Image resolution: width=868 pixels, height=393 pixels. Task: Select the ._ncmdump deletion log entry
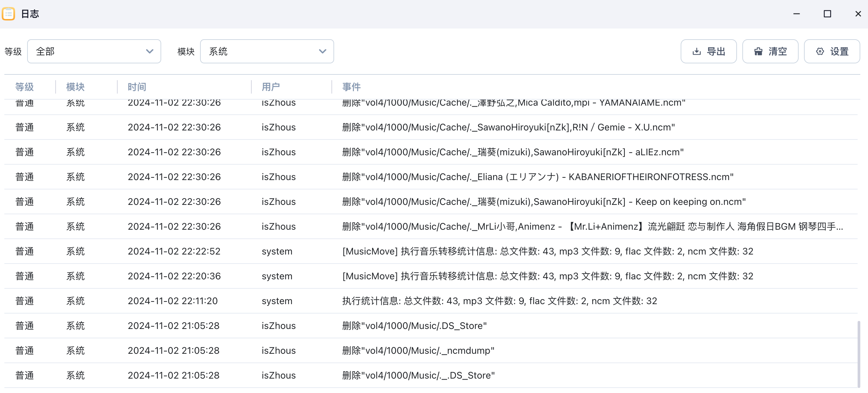[x=431, y=350]
